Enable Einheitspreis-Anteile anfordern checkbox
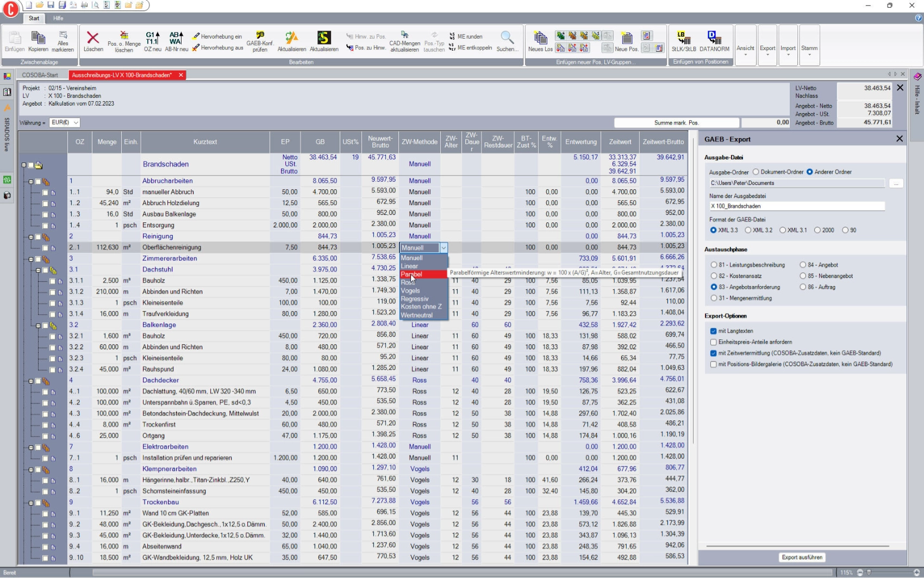 pyautogui.click(x=714, y=342)
